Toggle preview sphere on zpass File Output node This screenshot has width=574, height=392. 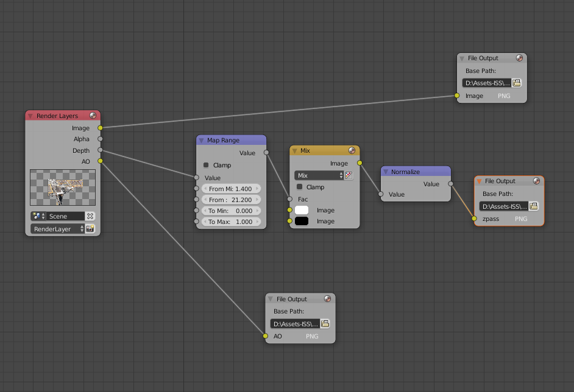tap(536, 181)
